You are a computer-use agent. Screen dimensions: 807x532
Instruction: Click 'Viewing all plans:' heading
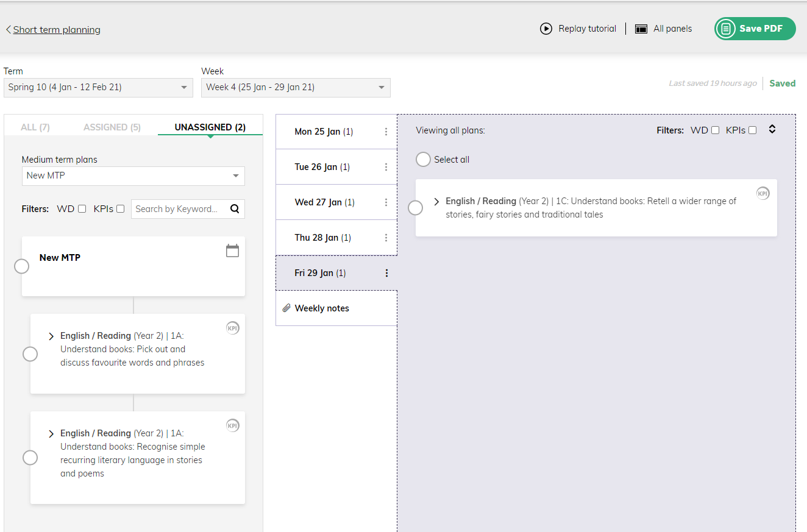(x=450, y=130)
